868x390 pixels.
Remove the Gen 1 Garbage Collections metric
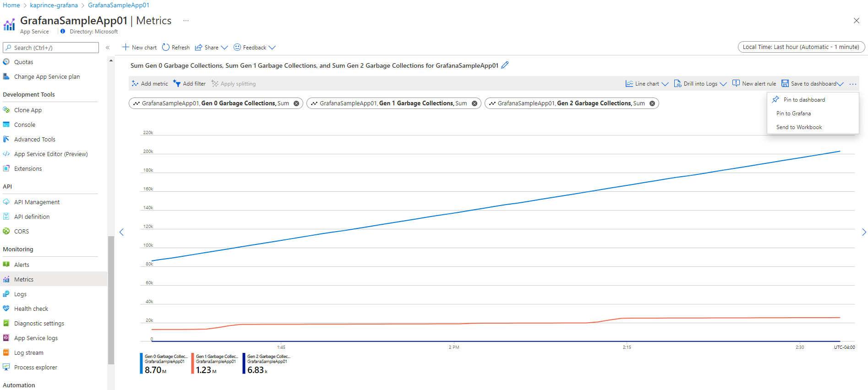click(x=475, y=103)
